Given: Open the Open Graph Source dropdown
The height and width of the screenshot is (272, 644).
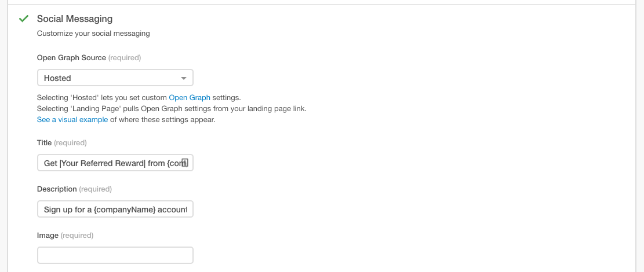Looking at the screenshot, I should tap(115, 78).
